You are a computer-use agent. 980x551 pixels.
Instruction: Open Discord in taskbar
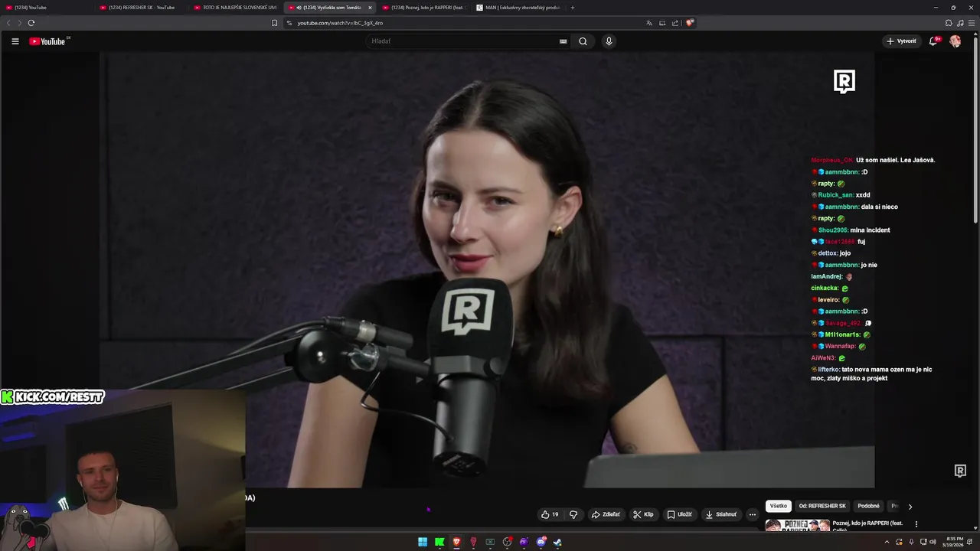(541, 542)
